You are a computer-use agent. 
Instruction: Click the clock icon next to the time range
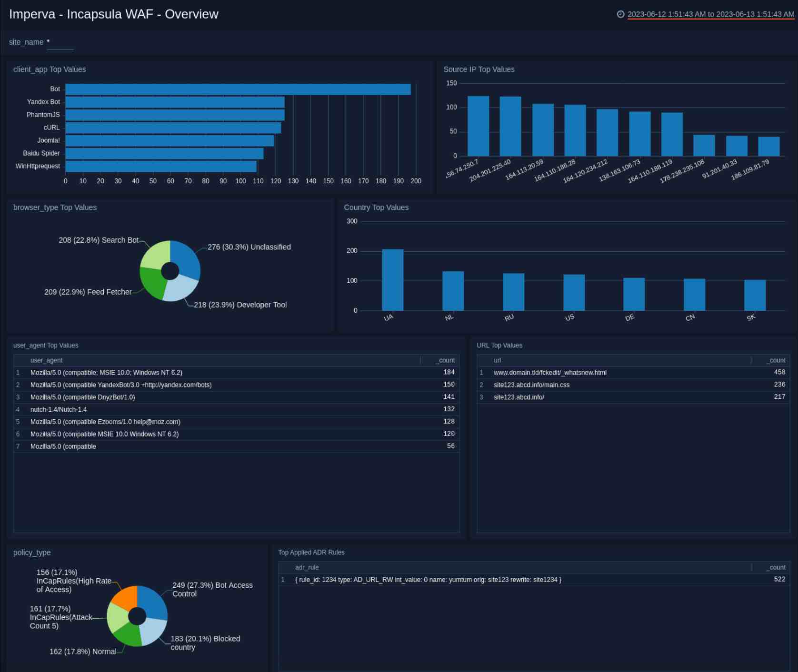click(619, 14)
